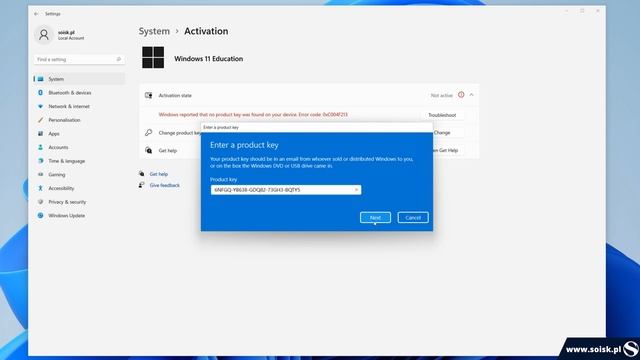Viewport: 640px width, 360px height.
Task: Click the Gaming controller icon
Action: tap(40, 175)
